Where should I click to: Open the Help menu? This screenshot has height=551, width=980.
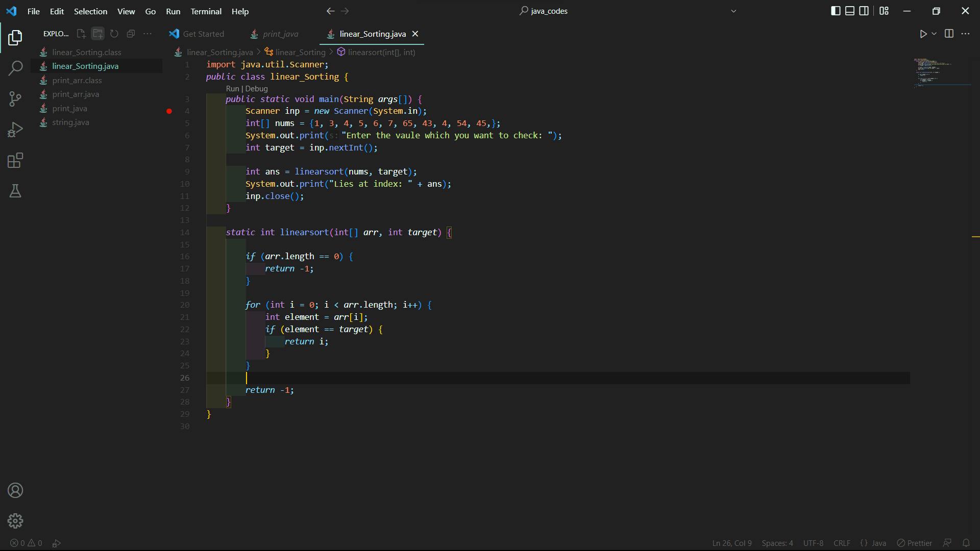point(240,11)
